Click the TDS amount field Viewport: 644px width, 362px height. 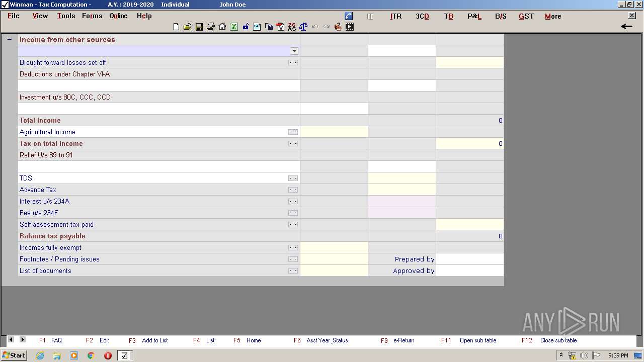[402, 178]
